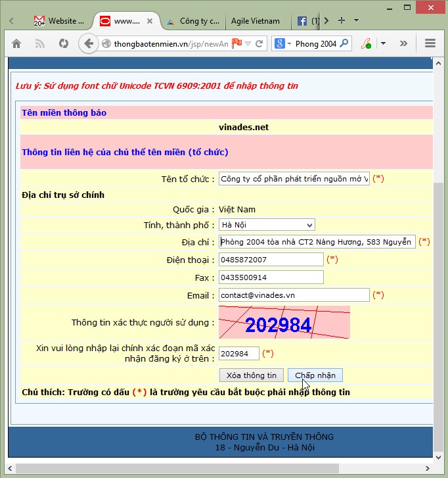Go back with the Back arrow button
The height and width of the screenshot is (478, 448).
(x=88, y=43)
